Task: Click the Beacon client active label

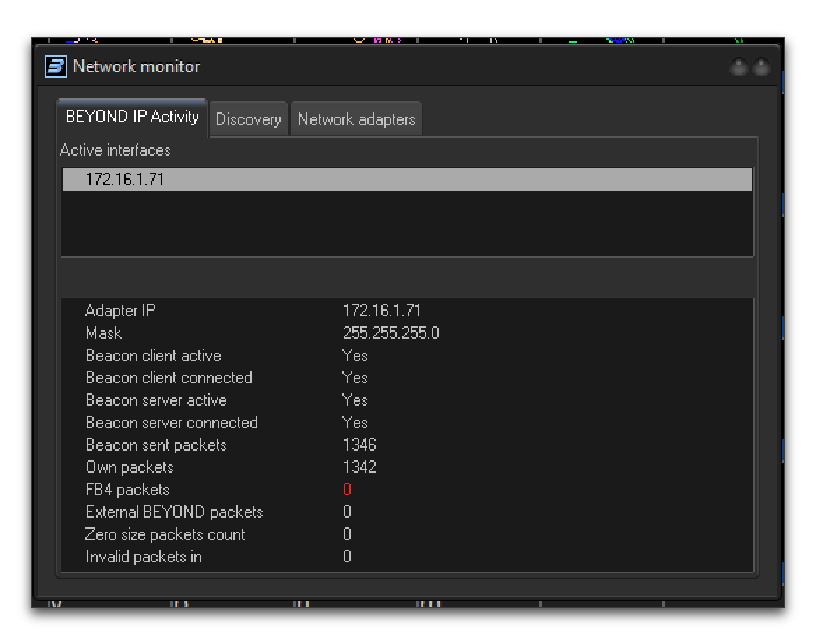Action: click(154, 356)
